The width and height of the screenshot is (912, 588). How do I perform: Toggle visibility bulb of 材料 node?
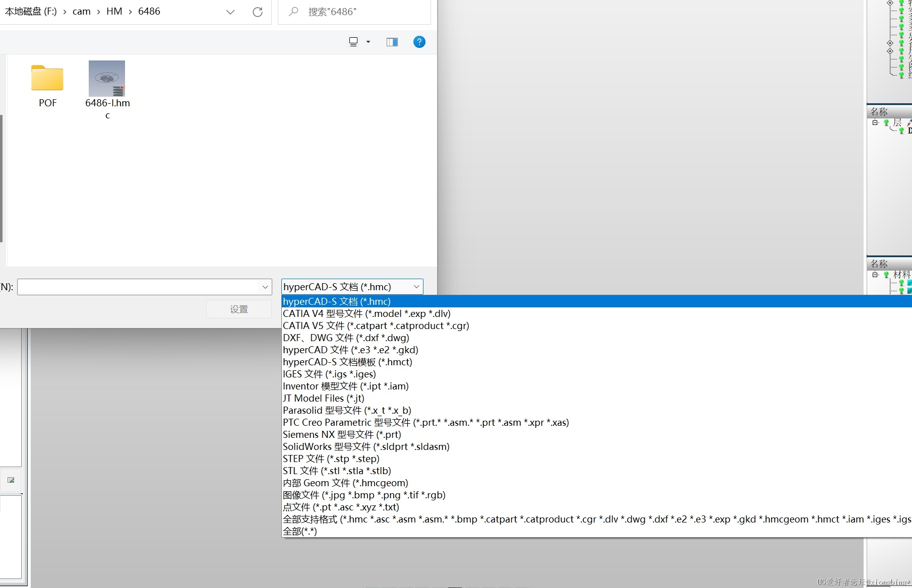click(x=886, y=275)
